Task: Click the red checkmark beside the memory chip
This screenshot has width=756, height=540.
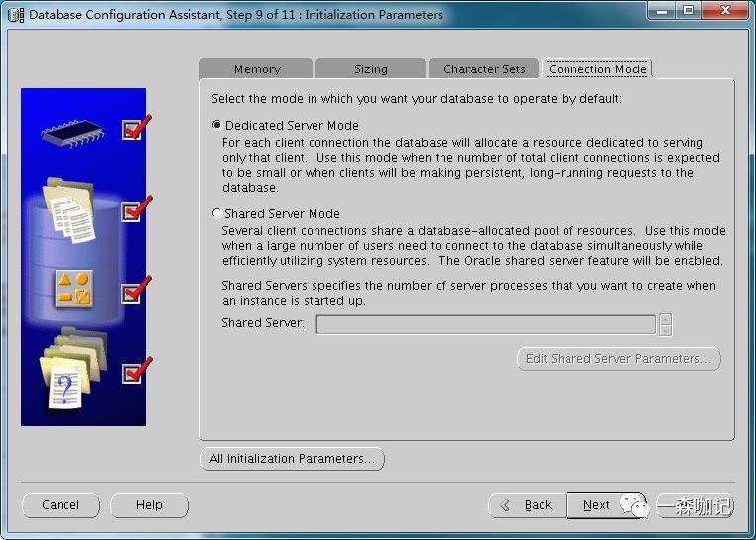Action: pos(136,128)
